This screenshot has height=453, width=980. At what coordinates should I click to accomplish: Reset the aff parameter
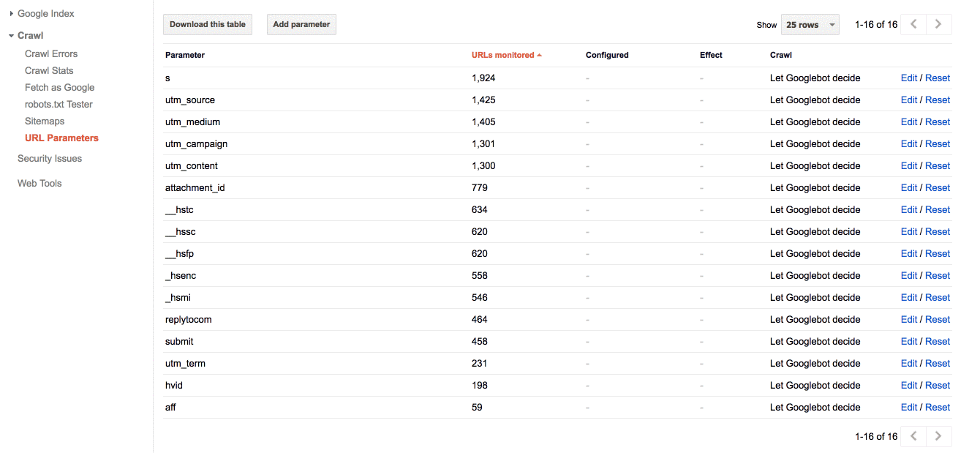pyautogui.click(x=938, y=407)
